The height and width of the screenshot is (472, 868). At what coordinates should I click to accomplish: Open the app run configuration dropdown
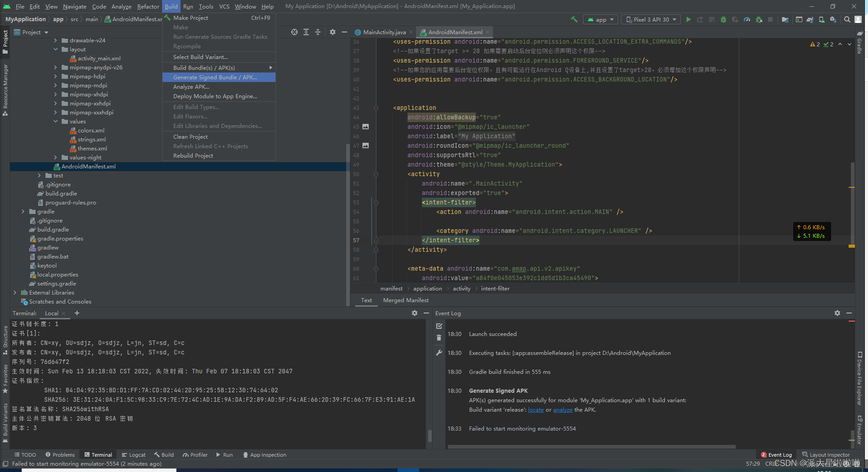pos(601,19)
